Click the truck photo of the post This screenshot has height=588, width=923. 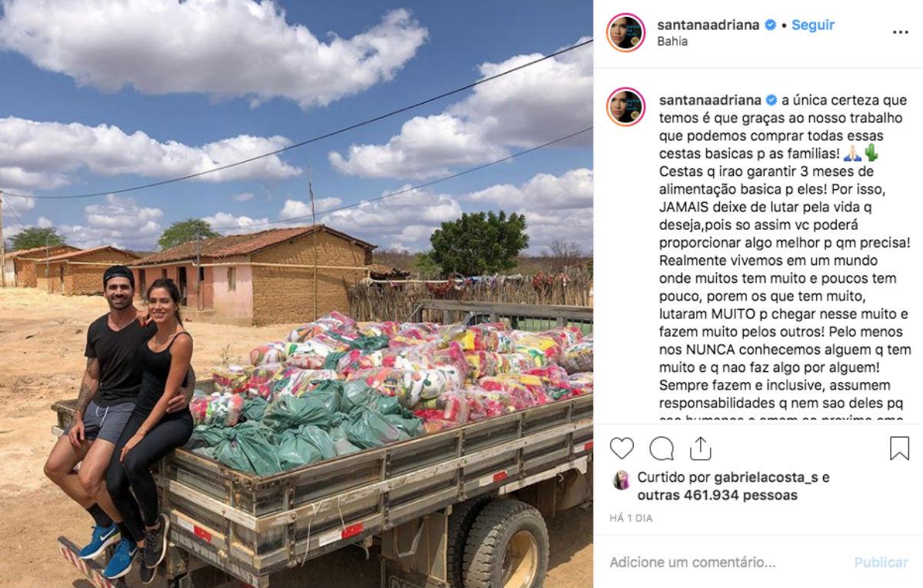click(x=296, y=294)
